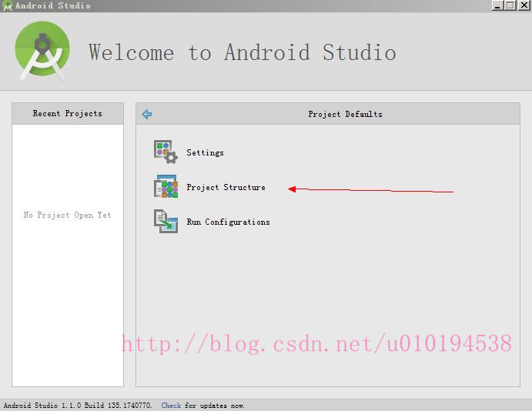Close the Android Studio window
The image size is (532, 411).
tap(524, 5)
